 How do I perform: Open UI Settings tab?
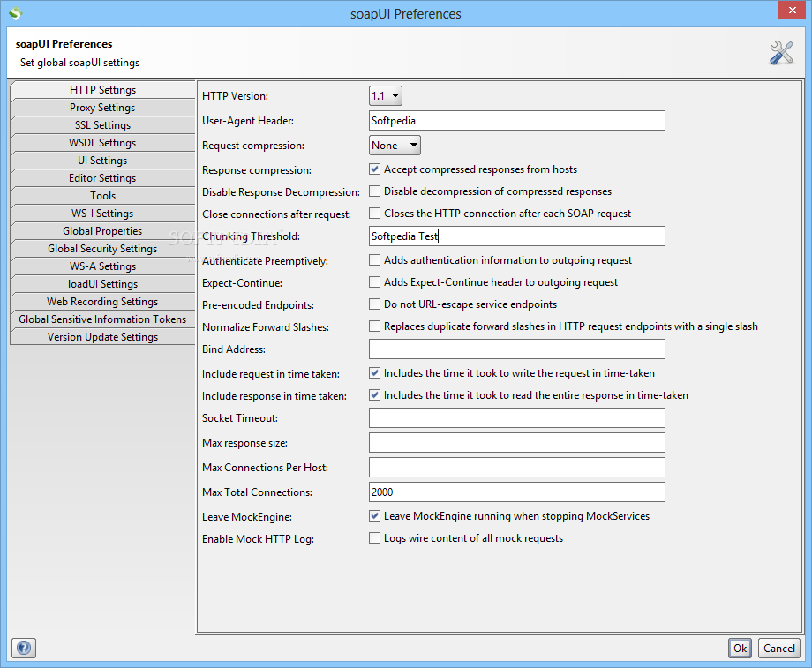102,160
